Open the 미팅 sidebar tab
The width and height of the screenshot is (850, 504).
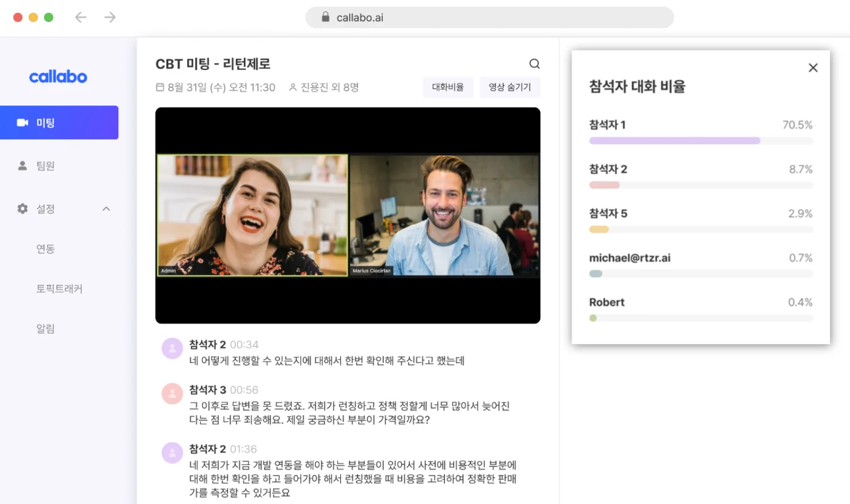59,123
